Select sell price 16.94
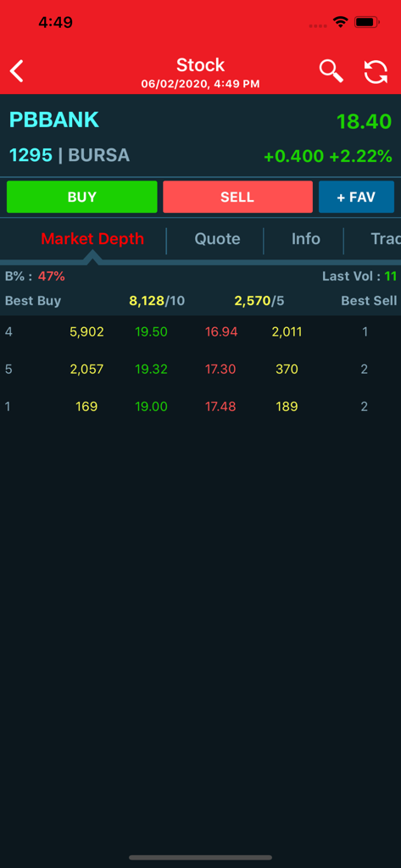401x868 pixels. (x=221, y=332)
